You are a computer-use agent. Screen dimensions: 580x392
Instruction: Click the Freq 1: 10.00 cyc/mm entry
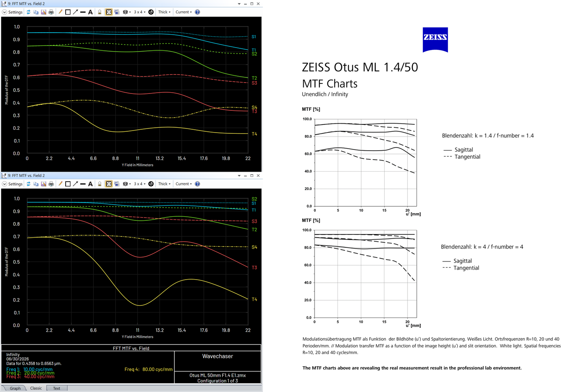click(x=29, y=369)
